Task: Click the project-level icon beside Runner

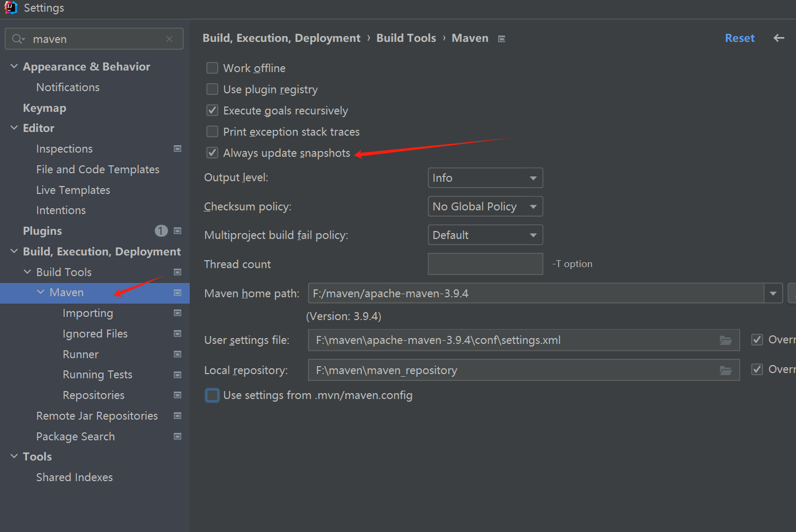Action: click(178, 354)
